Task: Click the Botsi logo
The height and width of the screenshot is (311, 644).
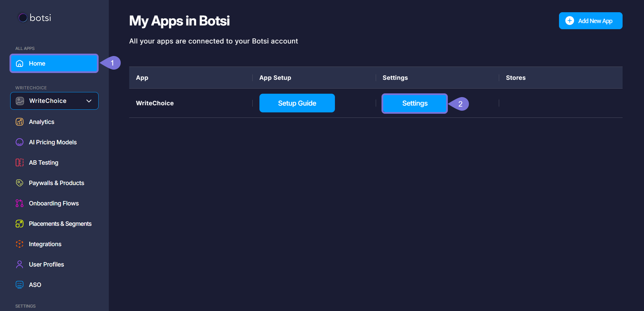Action: (x=34, y=18)
